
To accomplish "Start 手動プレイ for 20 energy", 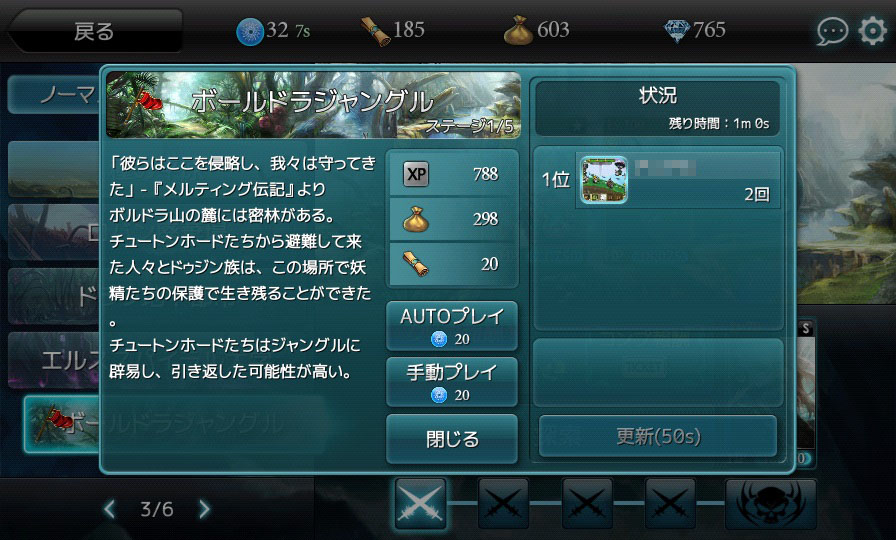I will click(452, 382).
